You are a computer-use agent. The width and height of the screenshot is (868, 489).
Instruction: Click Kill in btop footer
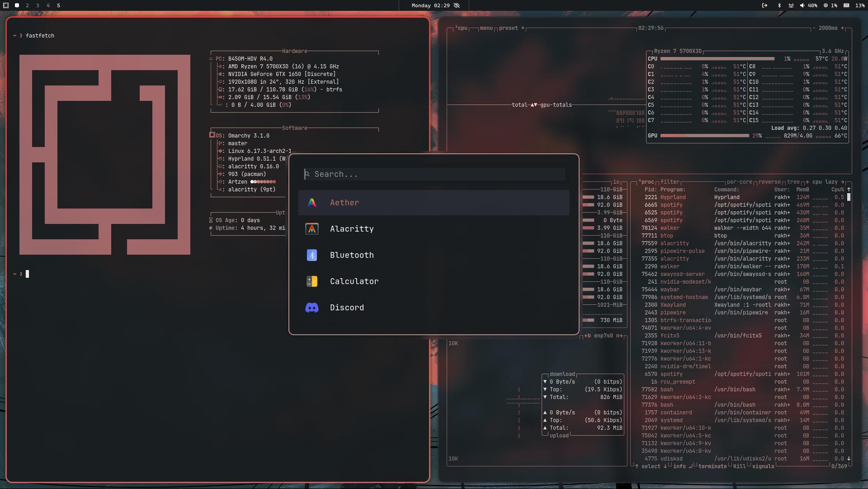pyautogui.click(x=739, y=466)
